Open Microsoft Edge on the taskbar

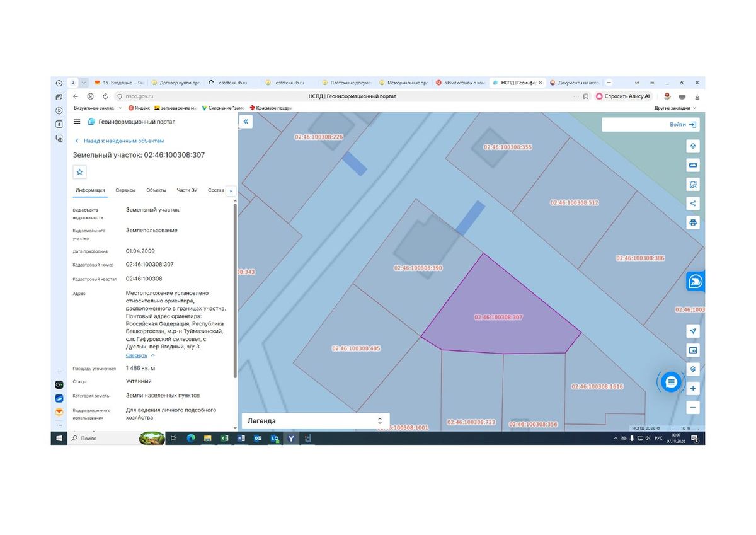[x=191, y=438]
